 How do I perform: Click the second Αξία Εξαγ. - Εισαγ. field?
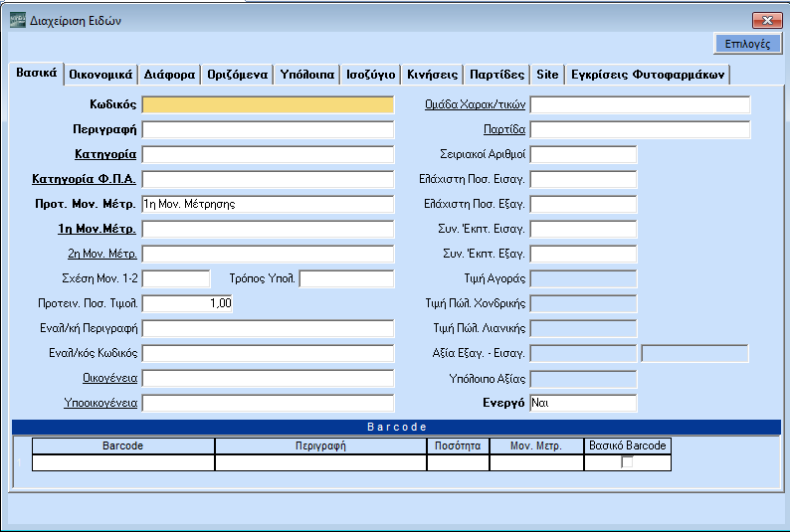click(694, 353)
